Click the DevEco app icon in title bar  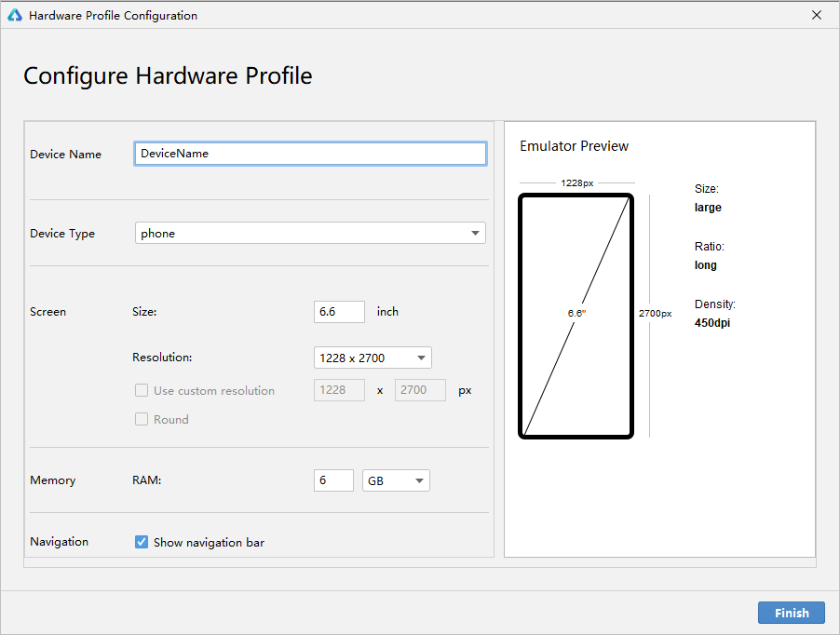tap(15, 15)
